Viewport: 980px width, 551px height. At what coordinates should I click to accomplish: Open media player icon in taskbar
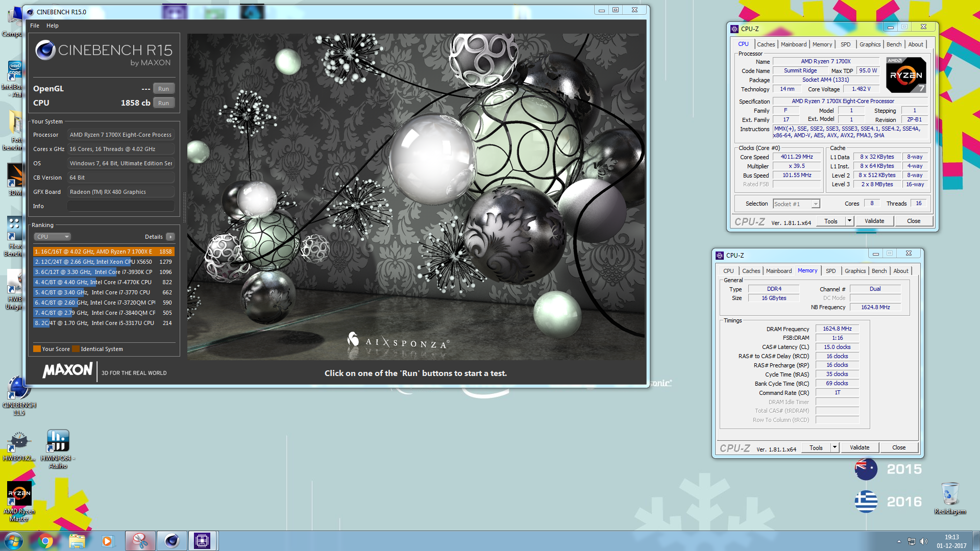point(107,541)
